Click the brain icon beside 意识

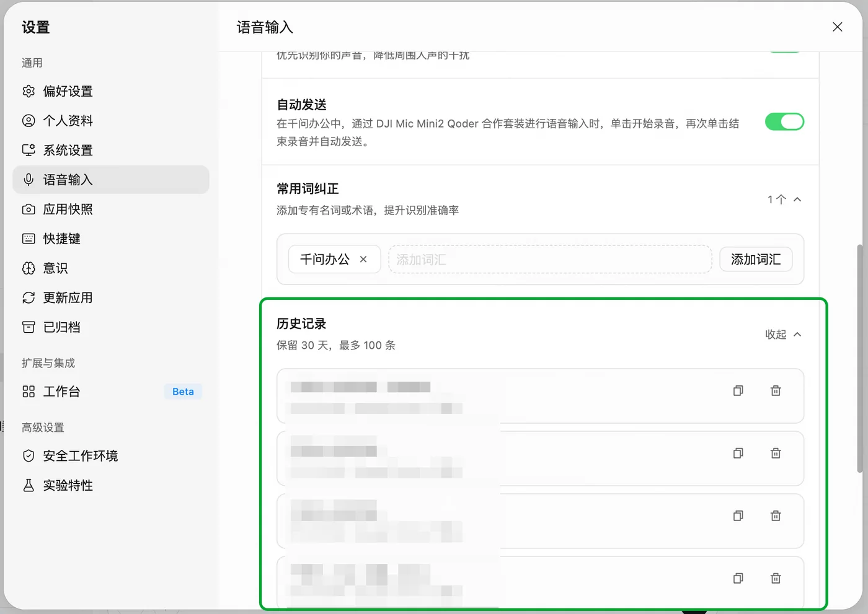(x=29, y=268)
